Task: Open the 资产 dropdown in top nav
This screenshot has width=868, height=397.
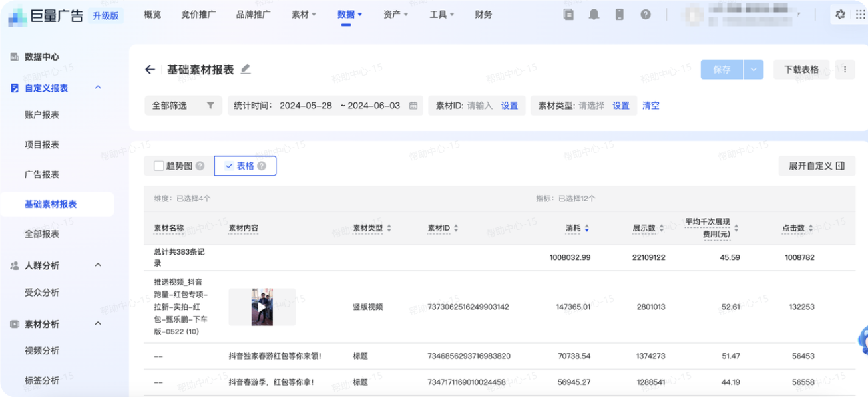Action: click(395, 15)
